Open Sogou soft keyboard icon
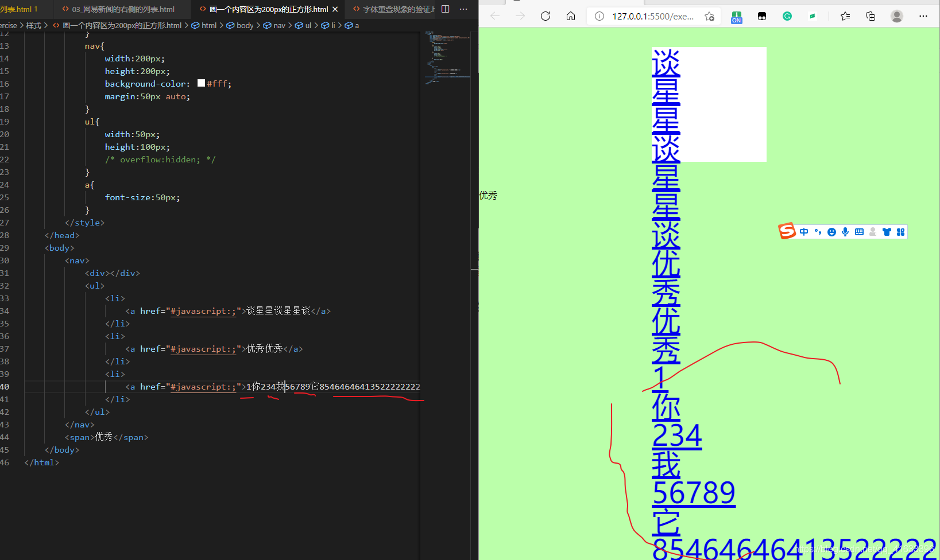Screen dimensions: 940x560 (859, 232)
